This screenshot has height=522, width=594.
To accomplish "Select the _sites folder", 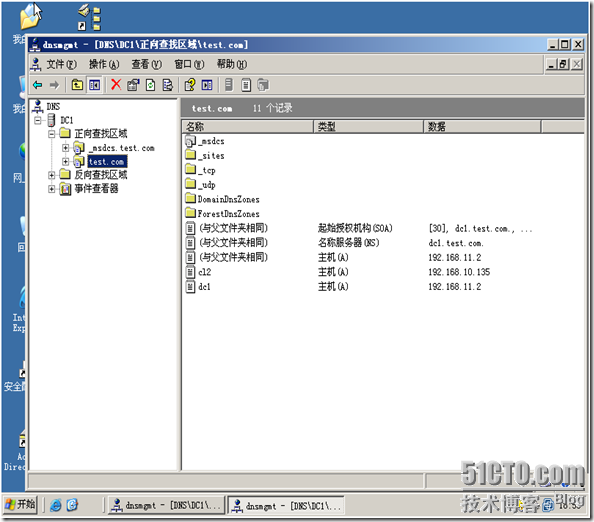I will [x=205, y=156].
